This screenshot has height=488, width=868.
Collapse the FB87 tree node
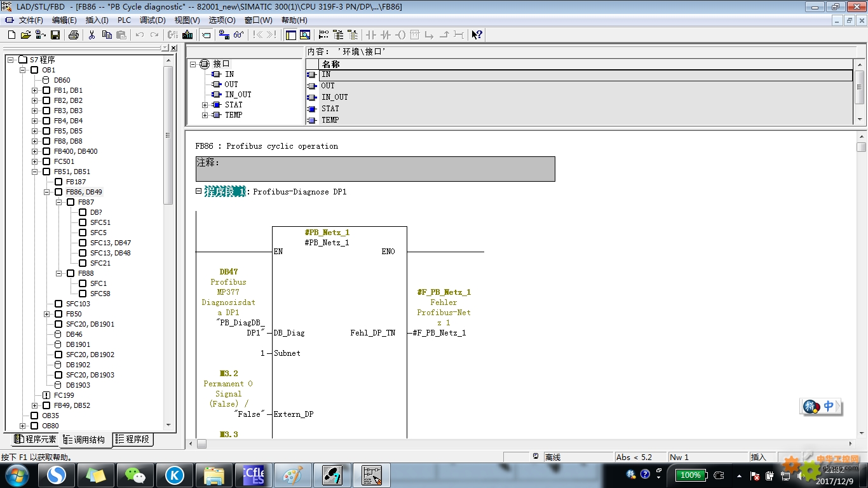[58, 202]
